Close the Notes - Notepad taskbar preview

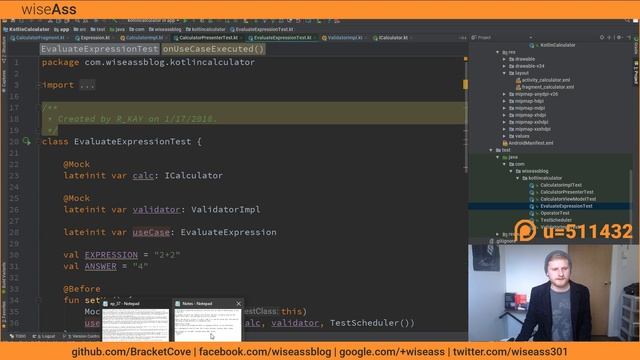tap(238, 304)
